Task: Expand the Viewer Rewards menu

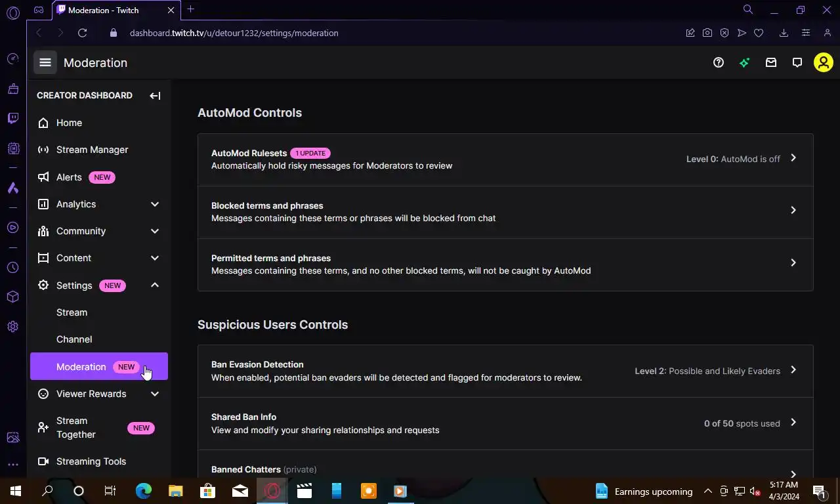Action: pos(155,394)
